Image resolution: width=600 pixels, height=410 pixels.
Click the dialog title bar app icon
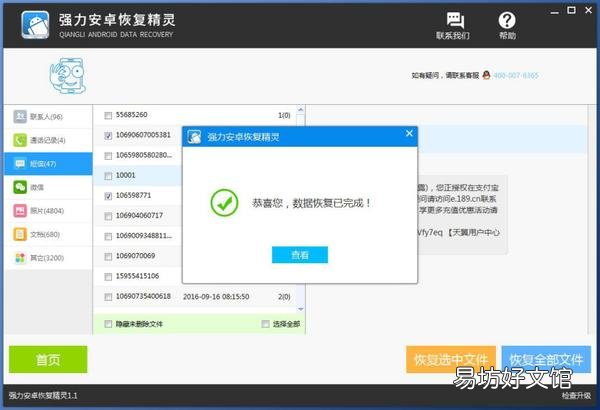pyautogui.click(x=194, y=137)
